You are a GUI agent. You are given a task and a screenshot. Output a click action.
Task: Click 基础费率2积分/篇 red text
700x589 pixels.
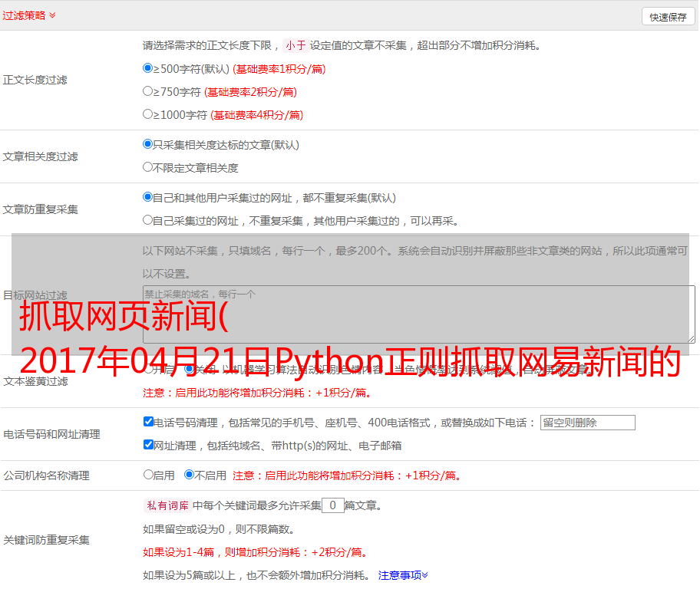point(250,92)
